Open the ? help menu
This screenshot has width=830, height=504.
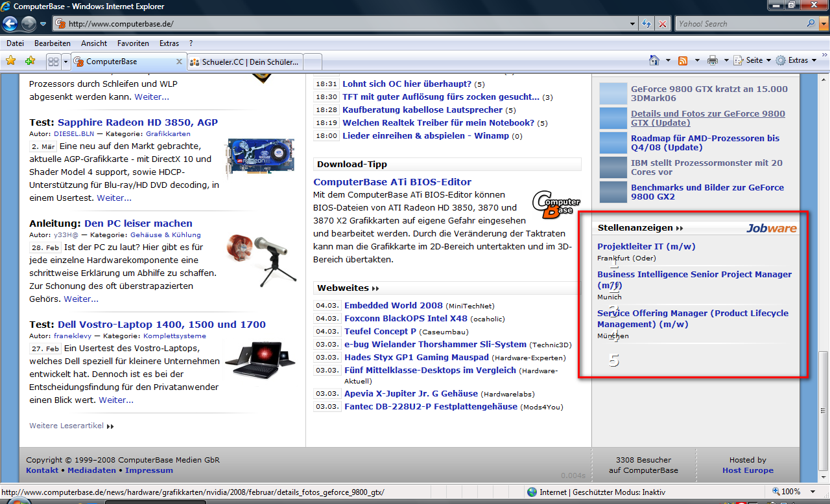point(191,43)
